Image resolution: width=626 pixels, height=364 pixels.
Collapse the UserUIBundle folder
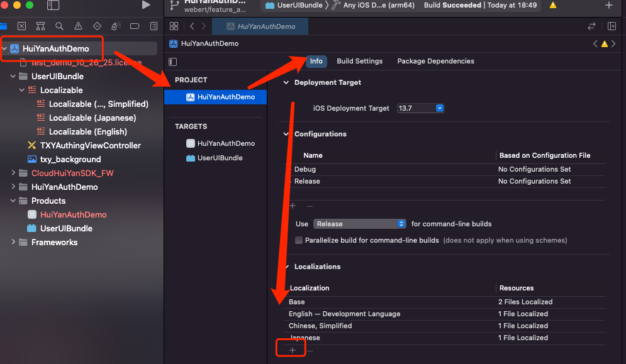(13, 76)
